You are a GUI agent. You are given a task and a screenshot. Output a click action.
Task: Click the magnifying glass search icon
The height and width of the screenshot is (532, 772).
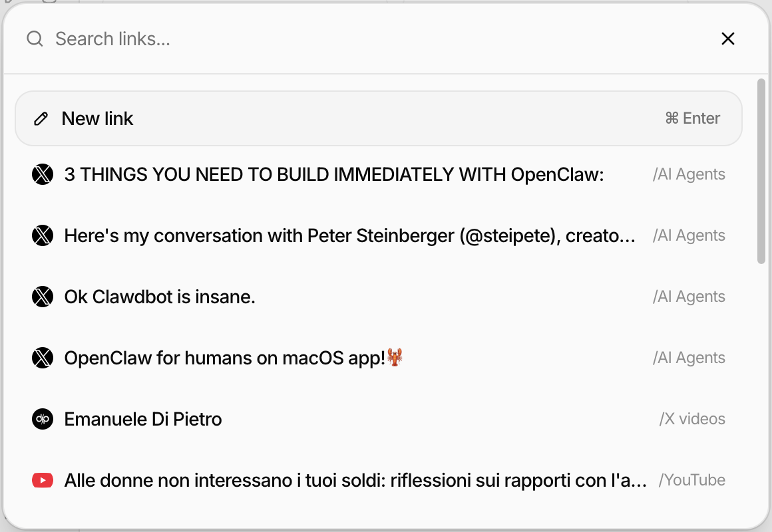coord(35,39)
